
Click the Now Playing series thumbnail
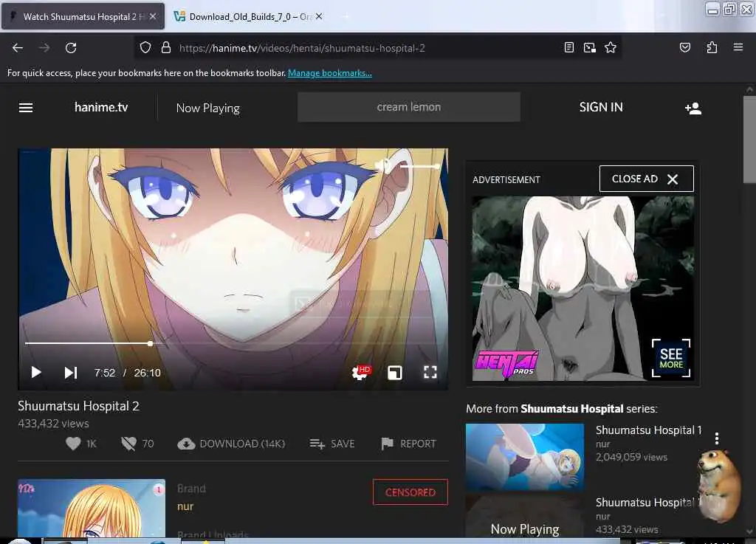click(x=525, y=515)
